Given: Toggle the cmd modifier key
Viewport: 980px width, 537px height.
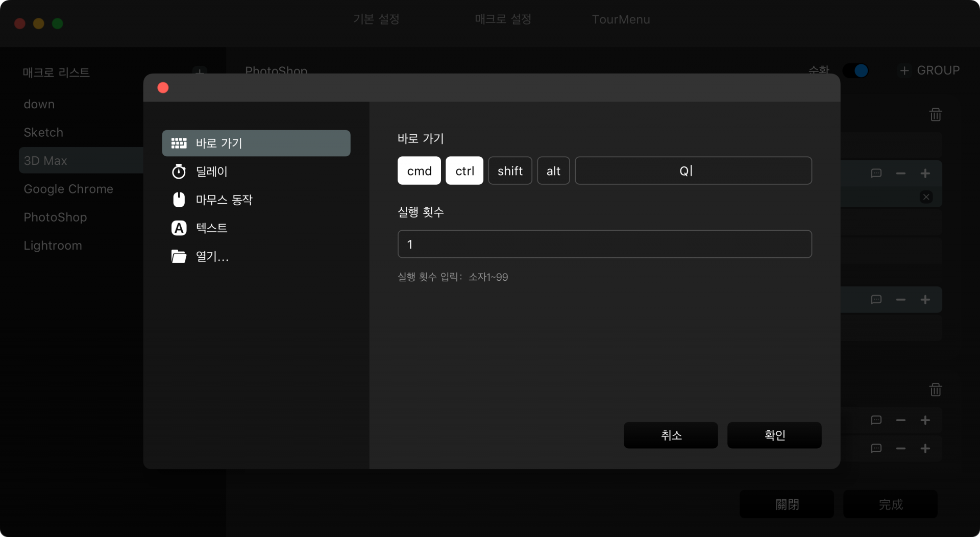Looking at the screenshot, I should [419, 170].
